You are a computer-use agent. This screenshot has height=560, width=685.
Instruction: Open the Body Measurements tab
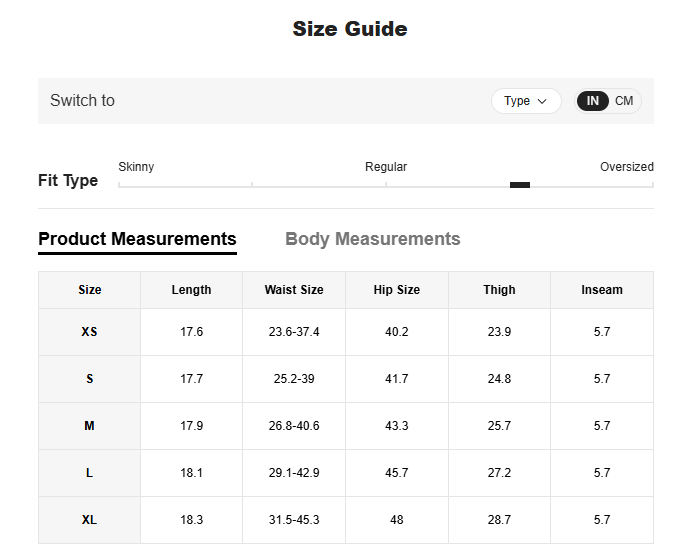(x=372, y=239)
